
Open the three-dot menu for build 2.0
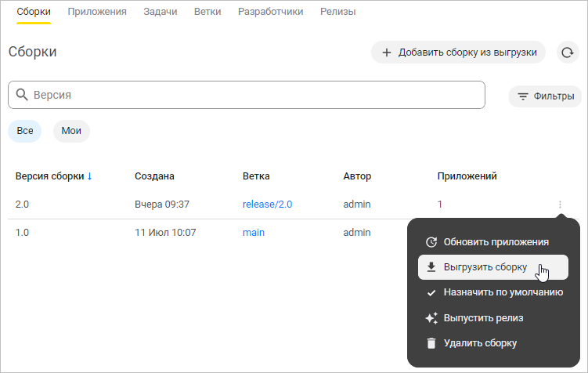click(x=560, y=205)
